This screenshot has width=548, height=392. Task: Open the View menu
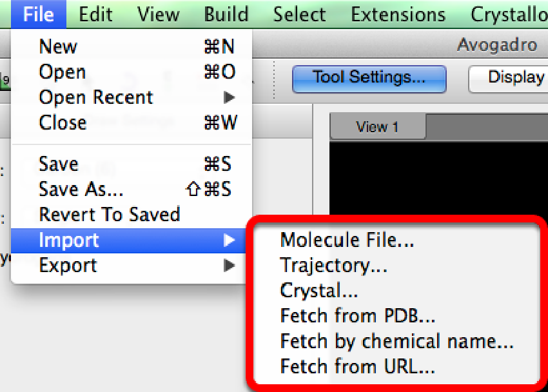click(x=158, y=14)
